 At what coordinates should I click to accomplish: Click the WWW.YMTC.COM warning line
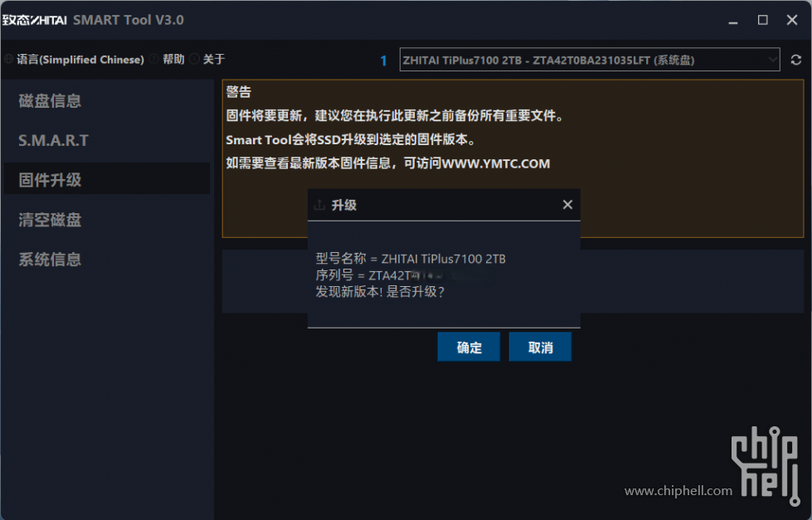click(x=388, y=163)
